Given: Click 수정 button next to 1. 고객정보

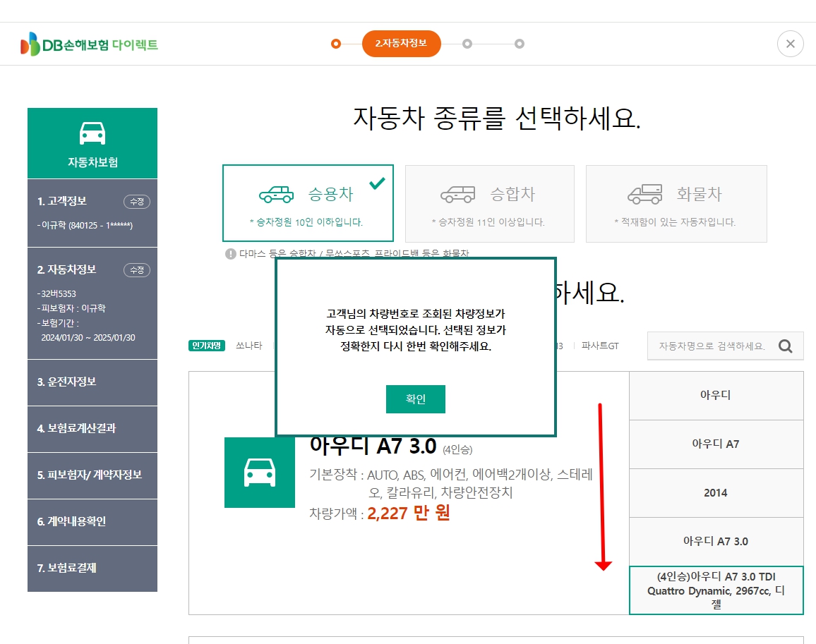Looking at the screenshot, I should pos(137,201).
